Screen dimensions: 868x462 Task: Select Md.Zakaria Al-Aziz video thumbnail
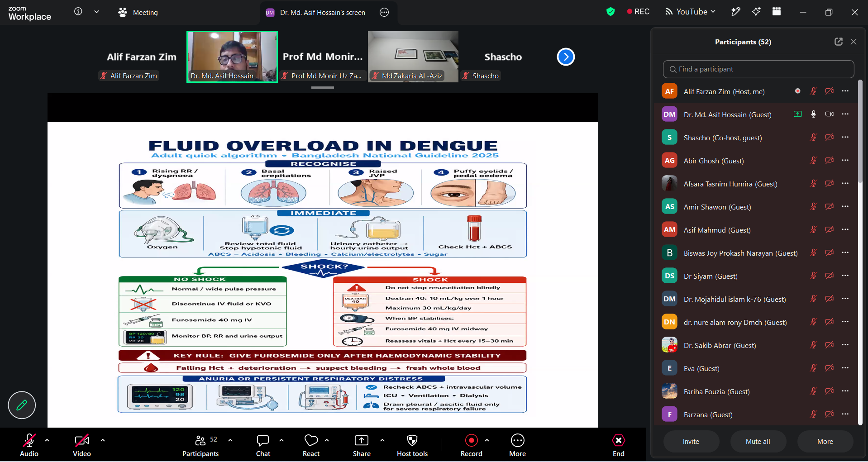pyautogui.click(x=413, y=57)
